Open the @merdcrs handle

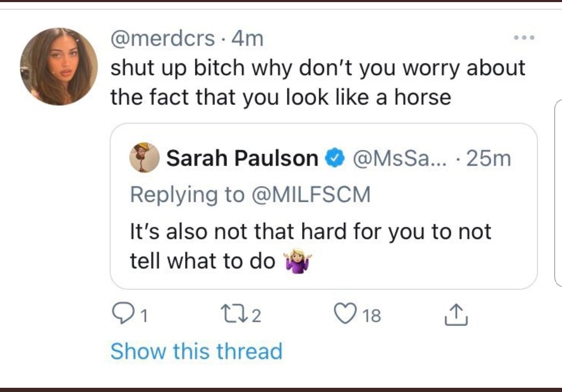(163, 38)
